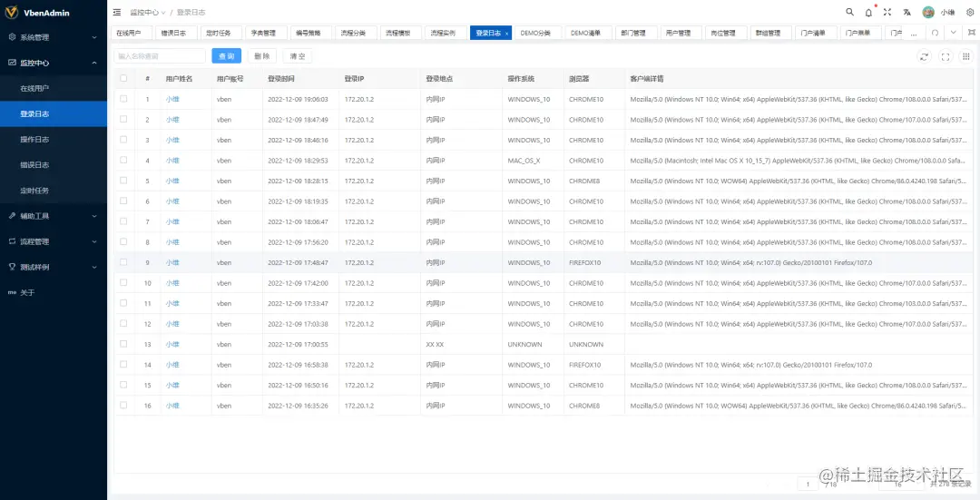This screenshot has width=980, height=500.
Task: Open the tab actions chevron dropdown
Action: [x=953, y=33]
